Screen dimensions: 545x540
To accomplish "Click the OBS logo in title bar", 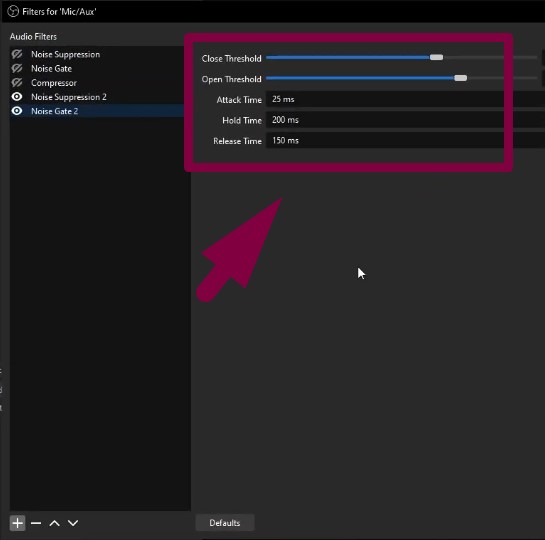I will [13, 11].
